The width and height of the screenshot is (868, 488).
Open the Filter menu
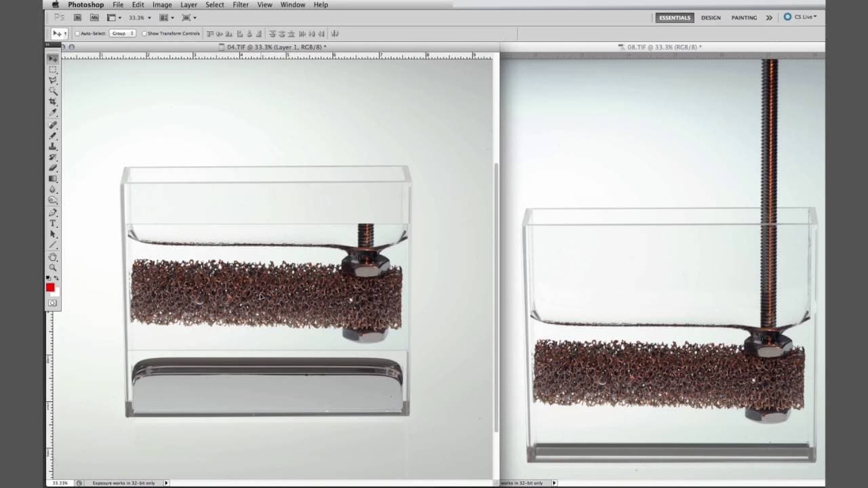(241, 5)
